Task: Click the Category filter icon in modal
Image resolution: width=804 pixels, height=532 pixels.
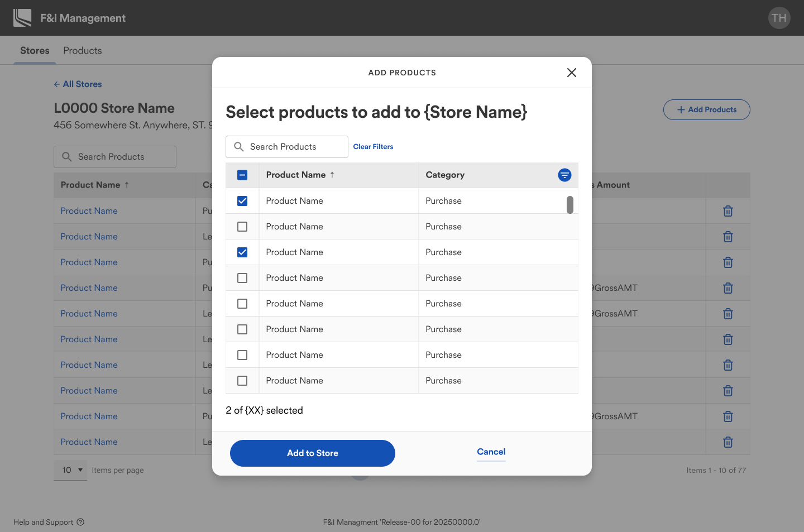Action: click(564, 175)
